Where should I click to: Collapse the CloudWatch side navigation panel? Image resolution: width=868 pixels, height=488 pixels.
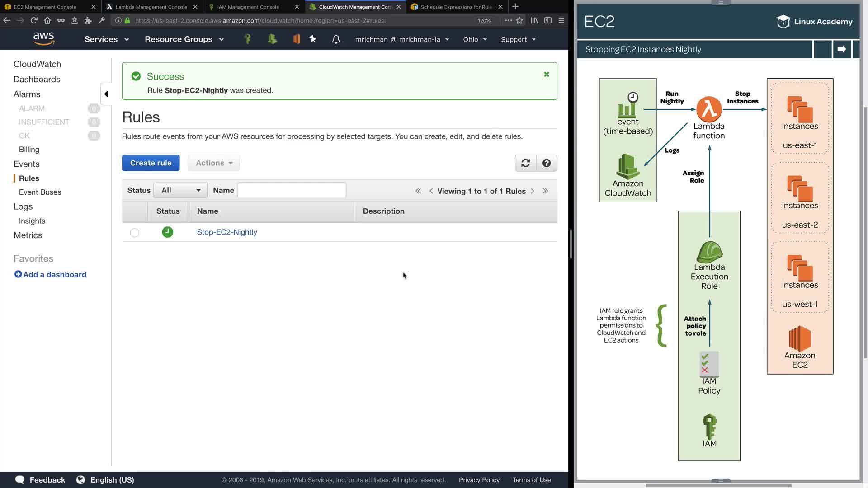pos(106,94)
